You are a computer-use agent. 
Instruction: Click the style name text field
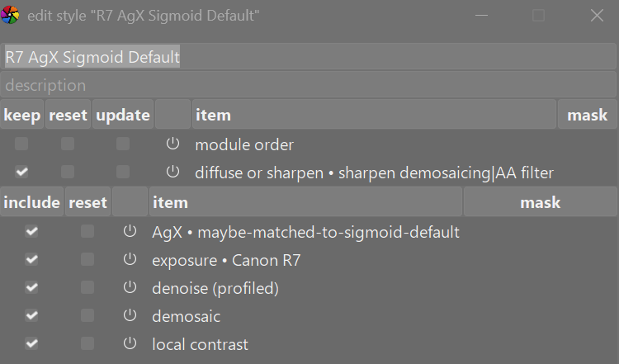tap(309, 57)
